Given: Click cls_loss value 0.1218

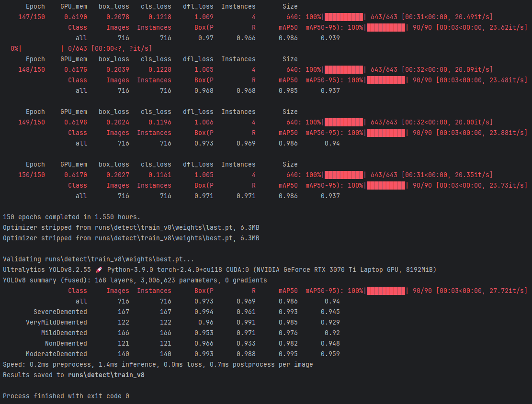Looking at the screenshot, I should [x=160, y=17].
